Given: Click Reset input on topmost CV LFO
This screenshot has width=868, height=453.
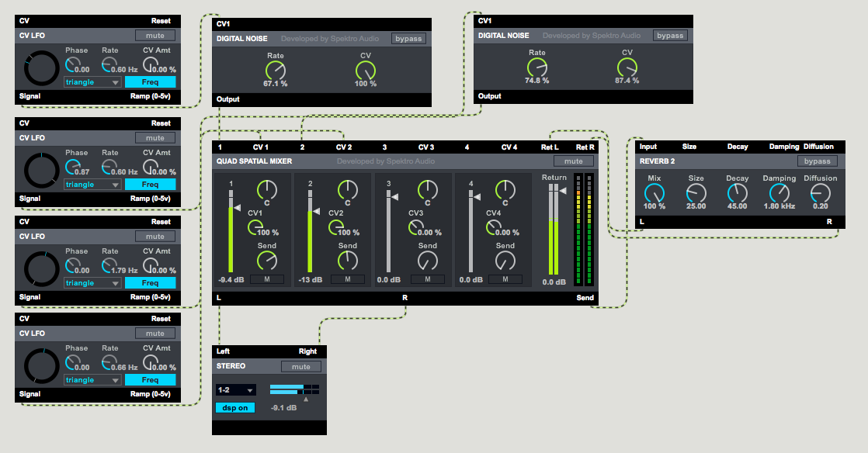Looking at the screenshot, I should click(161, 21).
